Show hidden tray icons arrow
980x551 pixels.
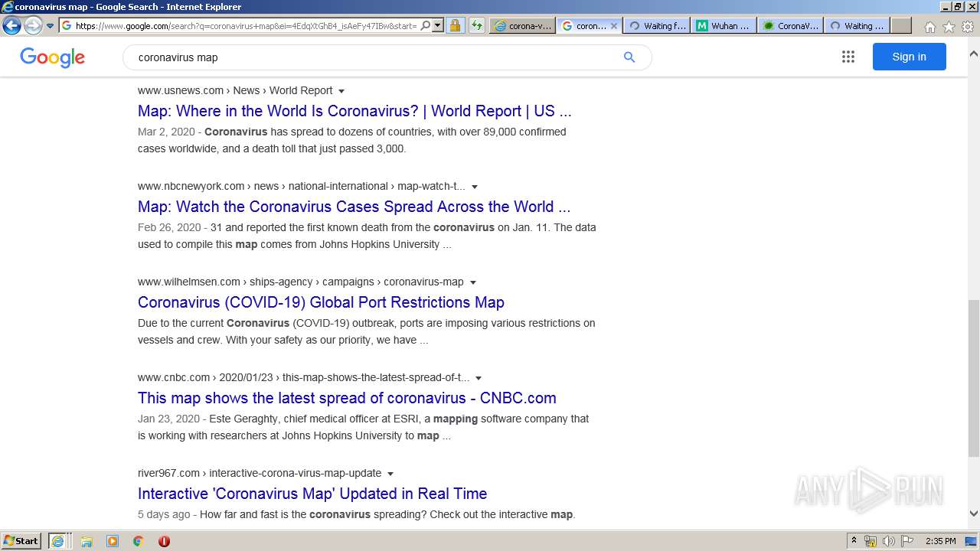pyautogui.click(x=854, y=541)
